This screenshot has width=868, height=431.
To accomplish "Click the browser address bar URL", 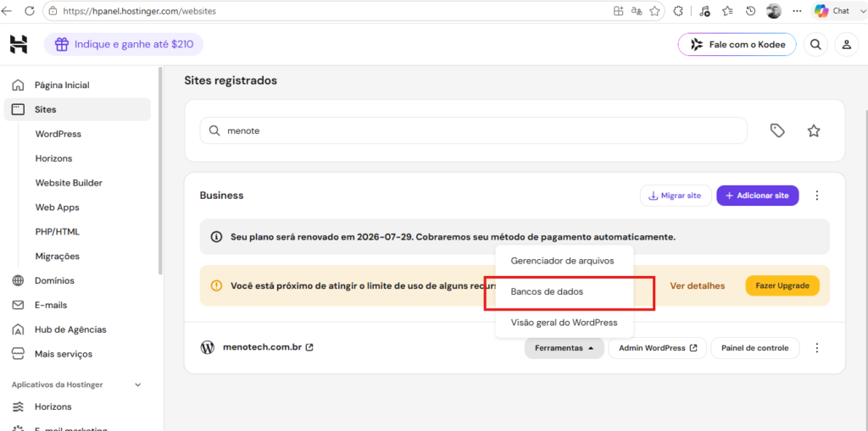I will [x=139, y=10].
